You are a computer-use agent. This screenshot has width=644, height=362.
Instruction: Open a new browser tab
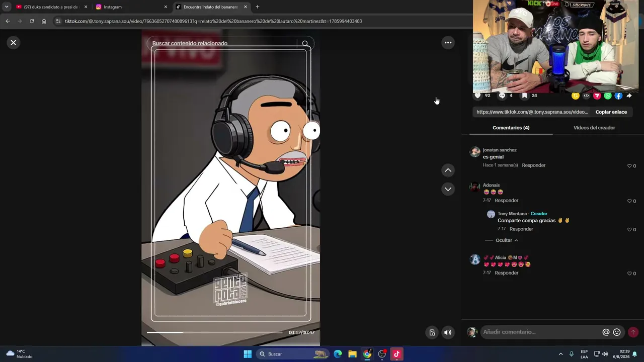[257, 7]
